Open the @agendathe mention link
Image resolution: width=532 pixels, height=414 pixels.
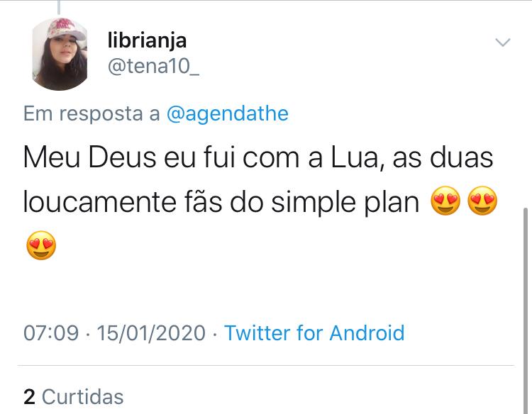[227, 113]
